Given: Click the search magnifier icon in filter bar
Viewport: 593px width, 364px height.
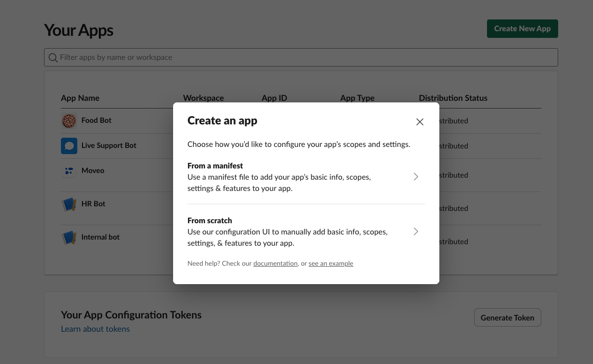Looking at the screenshot, I should click(53, 57).
